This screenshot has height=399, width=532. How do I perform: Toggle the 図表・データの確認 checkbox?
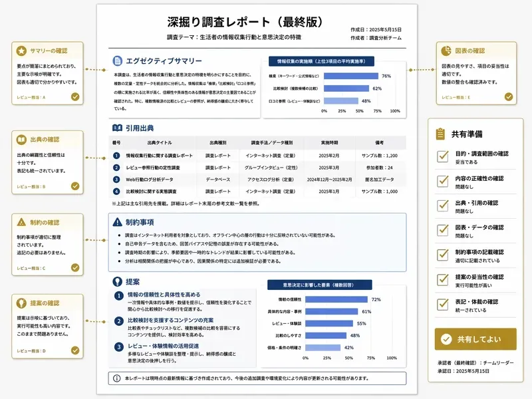coord(443,229)
